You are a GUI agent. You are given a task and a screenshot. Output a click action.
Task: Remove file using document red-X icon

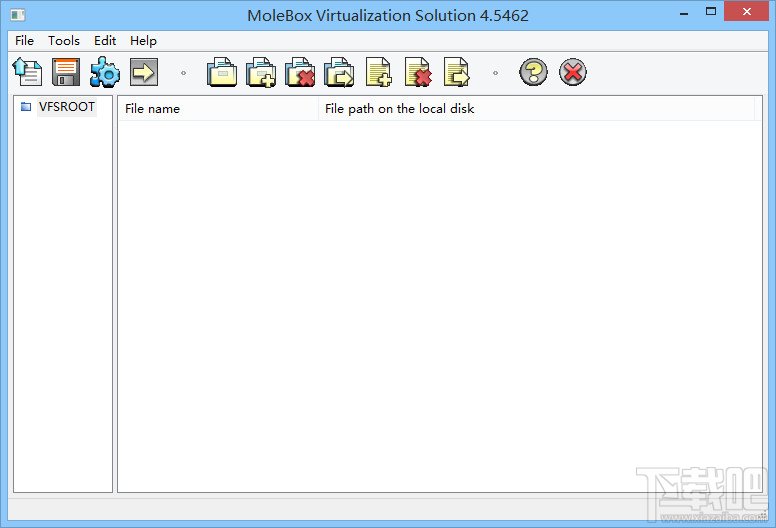click(x=418, y=72)
